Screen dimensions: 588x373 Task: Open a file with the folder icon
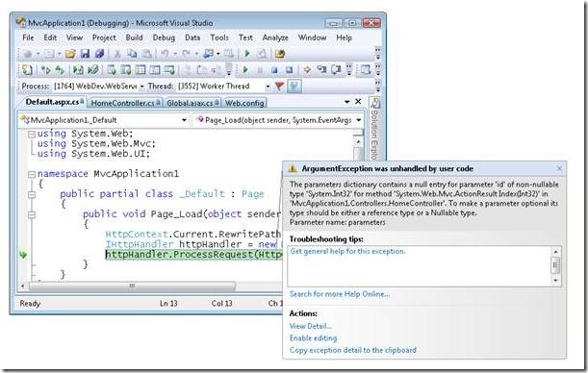pyautogui.click(x=70, y=54)
